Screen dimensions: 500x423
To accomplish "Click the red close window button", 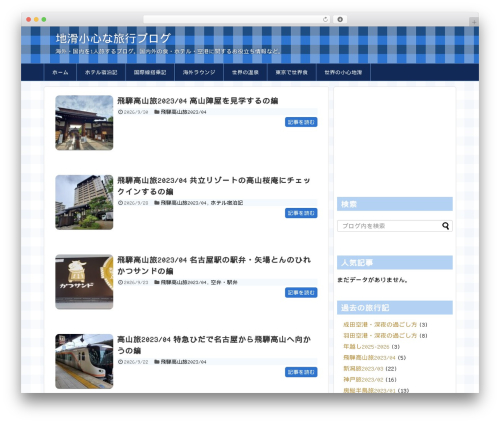I will coord(29,19).
